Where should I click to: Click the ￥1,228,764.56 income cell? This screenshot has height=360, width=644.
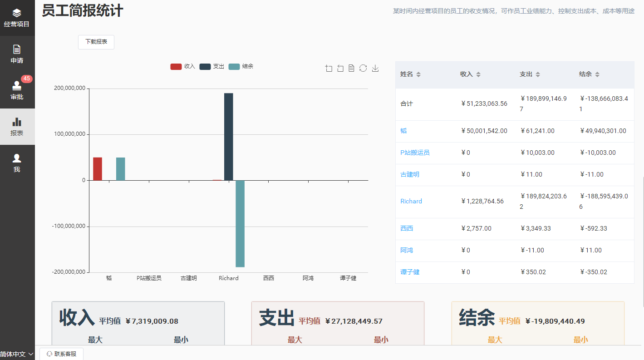coord(482,201)
